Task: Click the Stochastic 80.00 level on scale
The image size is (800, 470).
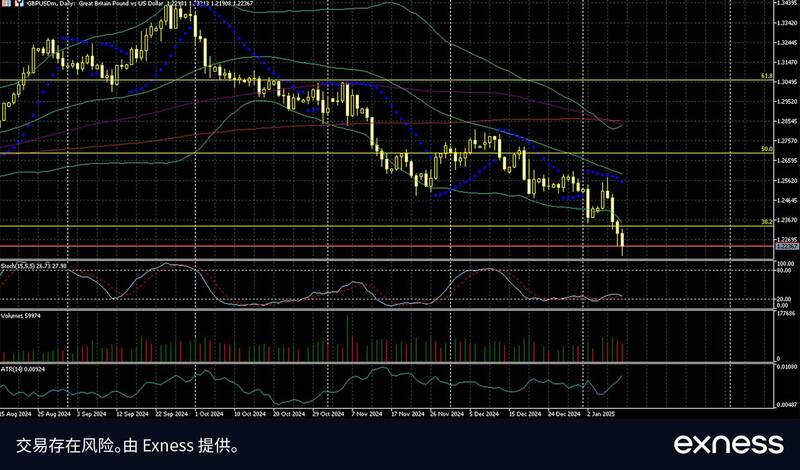Action: coord(785,272)
